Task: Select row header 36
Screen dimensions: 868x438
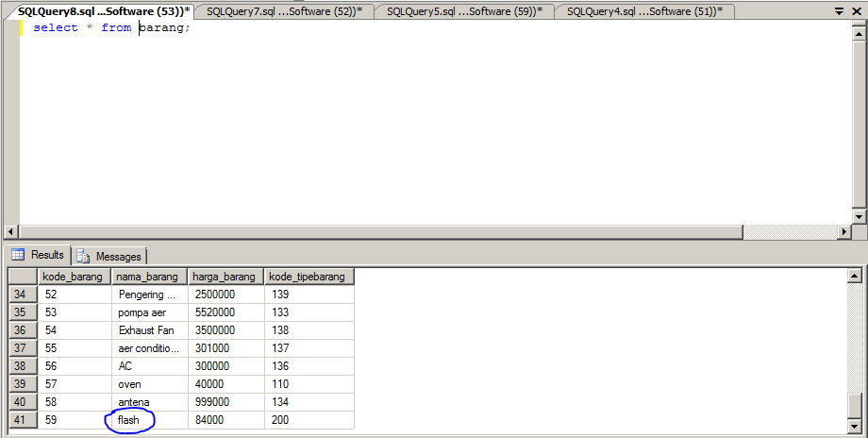Action: 24,330
